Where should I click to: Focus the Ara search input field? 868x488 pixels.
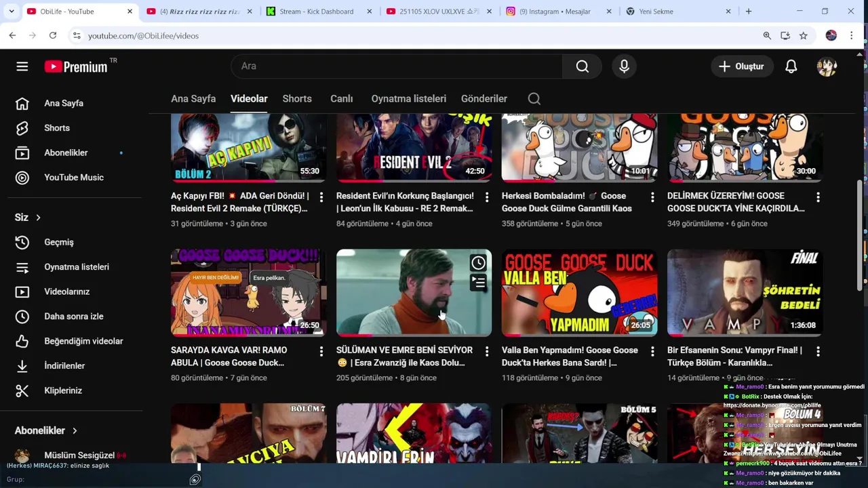(397, 66)
